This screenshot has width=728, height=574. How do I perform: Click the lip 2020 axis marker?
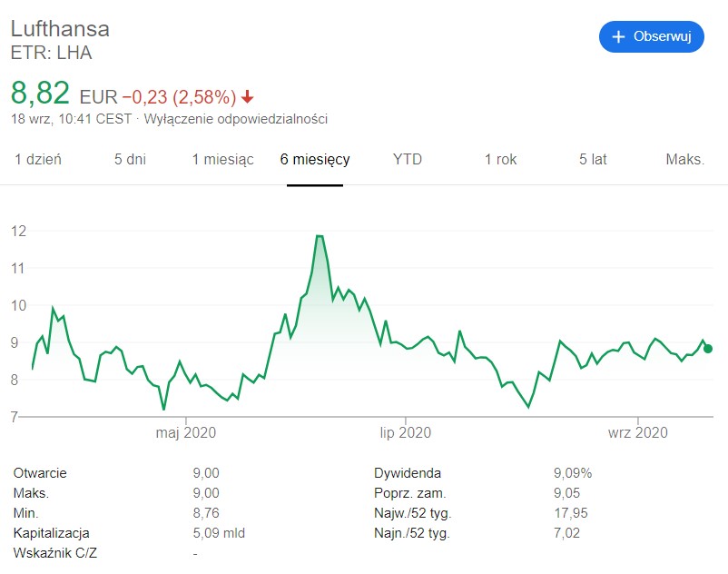click(406, 433)
